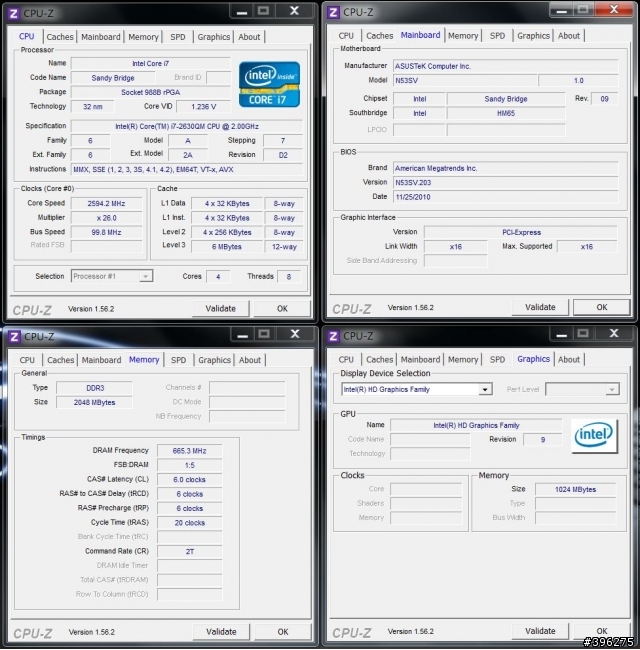This screenshot has width=640, height=650.
Task: Click the BIOS Version field N53SV.203
Action: (x=506, y=182)
